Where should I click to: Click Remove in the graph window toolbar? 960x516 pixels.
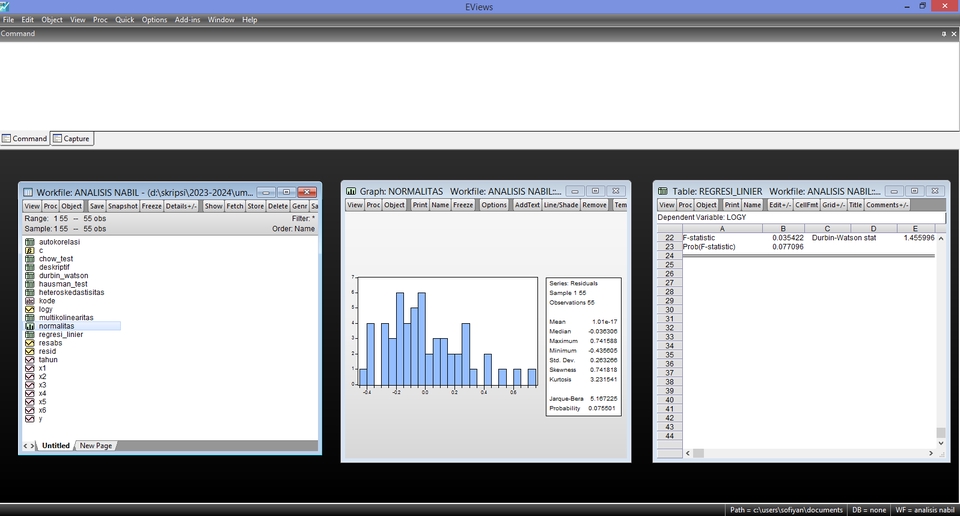pyautogui.click(x=594, y=205)
